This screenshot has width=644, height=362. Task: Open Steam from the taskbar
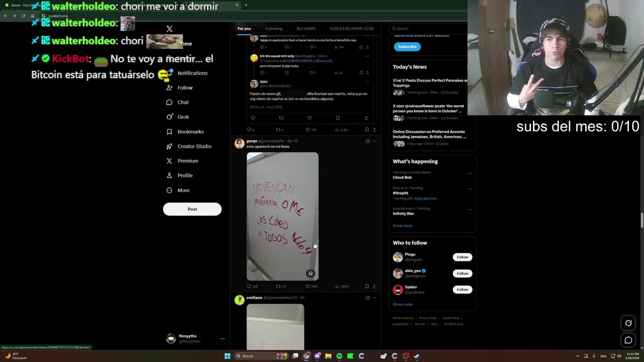[417, 356]
